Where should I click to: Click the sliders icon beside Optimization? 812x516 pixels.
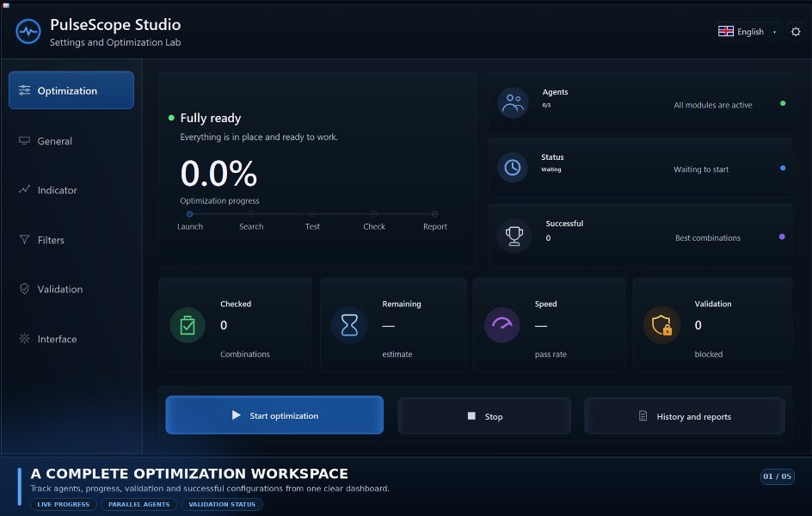(x=24, y=90)
